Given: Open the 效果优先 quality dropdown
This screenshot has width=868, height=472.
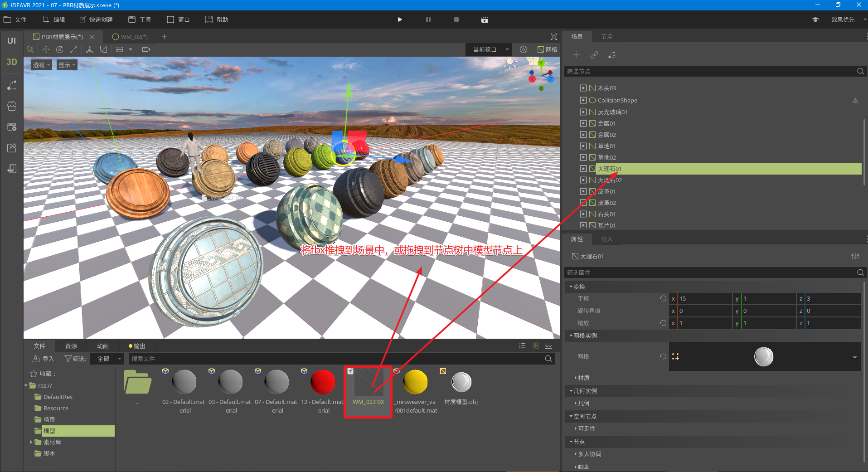Looking at the screenshot, I should [x=848, y=19].
